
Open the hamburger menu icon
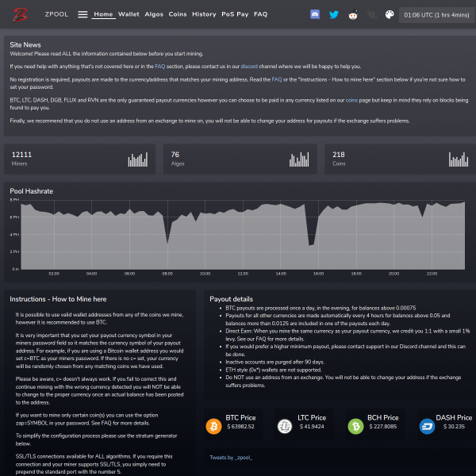[x=83, y=14]
